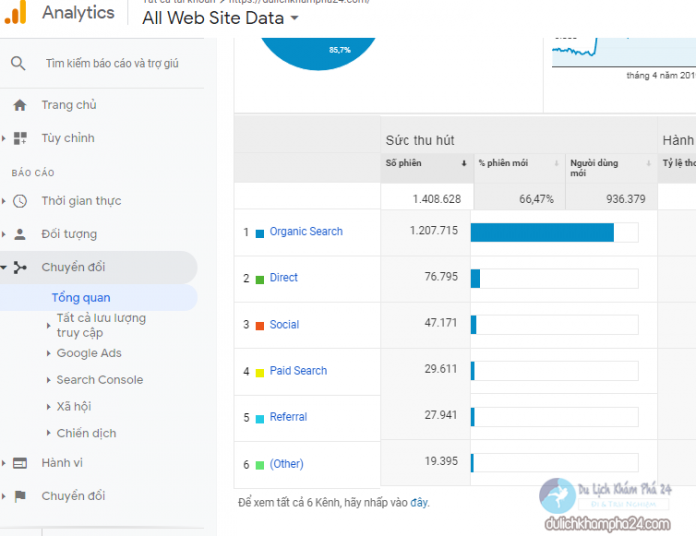Click the Trang chủ home icon
The image size is (696, 536).
pos(20,105)
